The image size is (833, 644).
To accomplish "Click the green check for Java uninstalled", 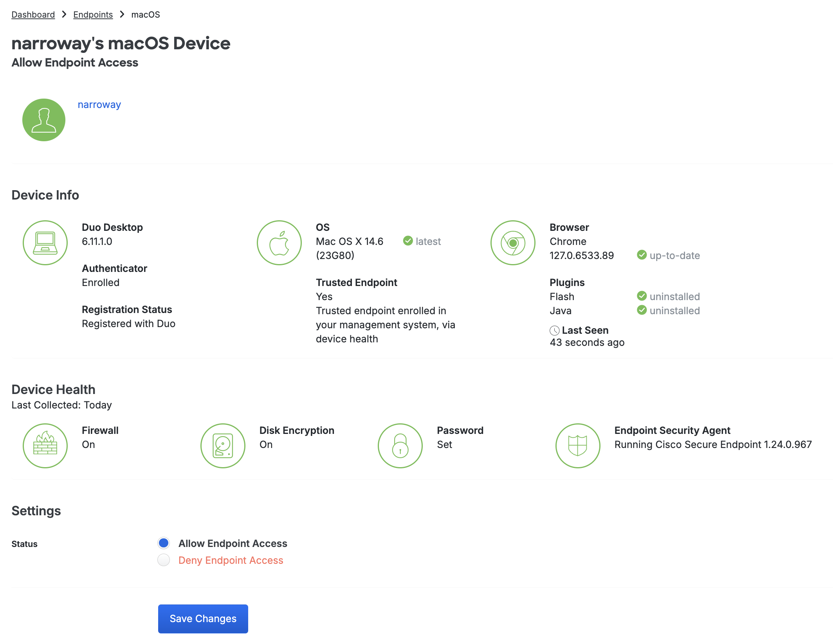I will pyautogui.click(x=642, y=310).
